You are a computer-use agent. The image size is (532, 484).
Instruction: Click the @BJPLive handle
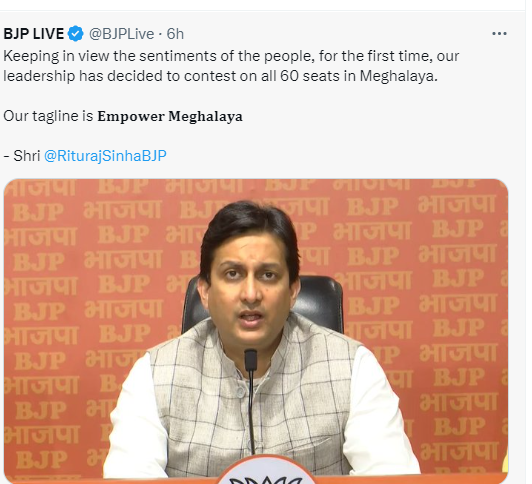(x=121, y=34)
